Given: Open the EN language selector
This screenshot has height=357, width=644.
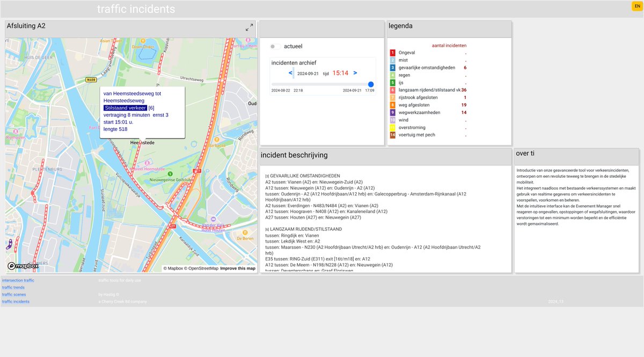Looking at the screenshot, I should click(x=635, y=5).
